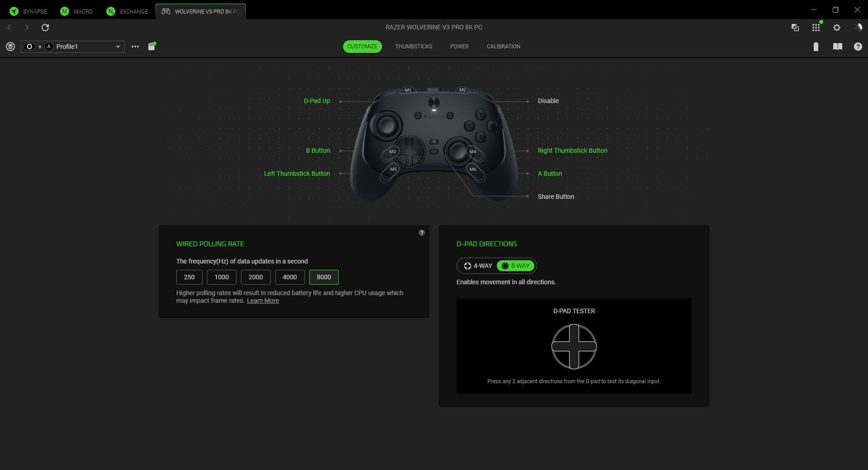
Task: Open the modules grid icon
Action: [816, 28]
